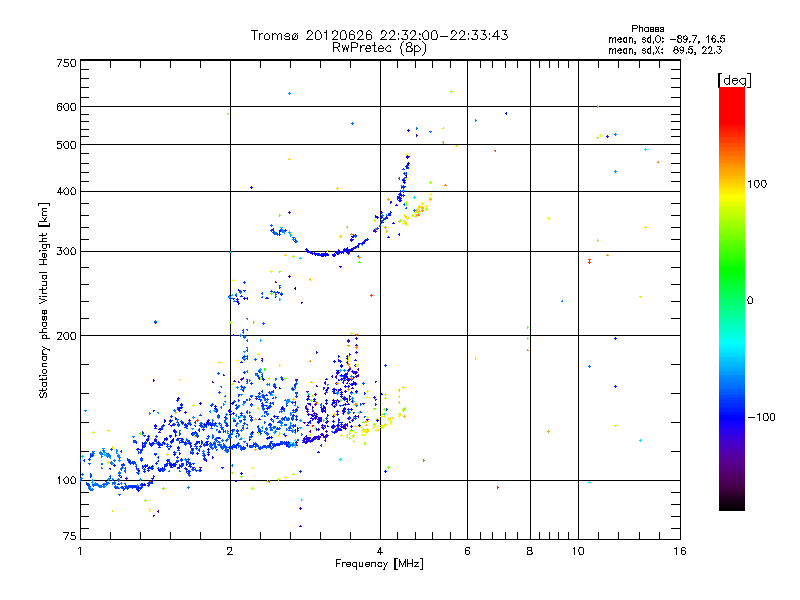The height and width of the screenshot is (600, 800).
Task: Click the 'Phases' header label
Action: click(x=647, y=29)
